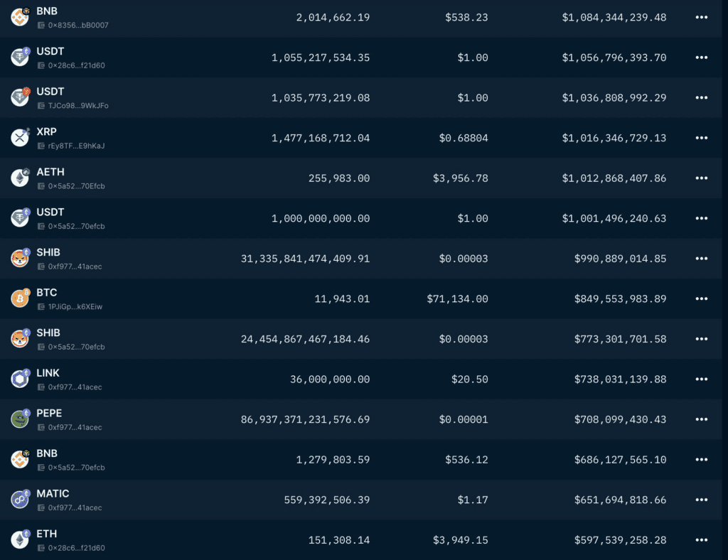Click the MATIC Polygon token icon
Viewport: 728px width, 560px height.
[x=19, y=500]
